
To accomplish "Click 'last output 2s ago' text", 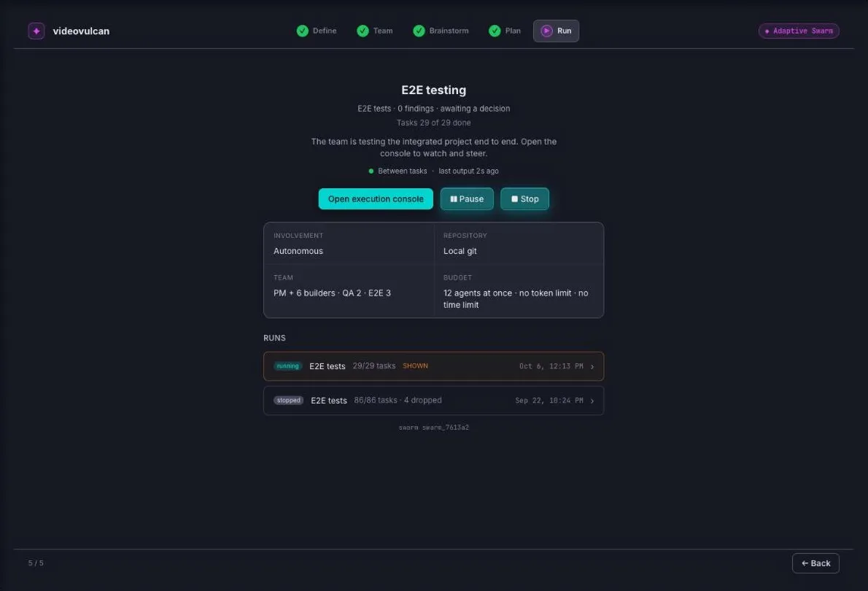I will point(468,171).
